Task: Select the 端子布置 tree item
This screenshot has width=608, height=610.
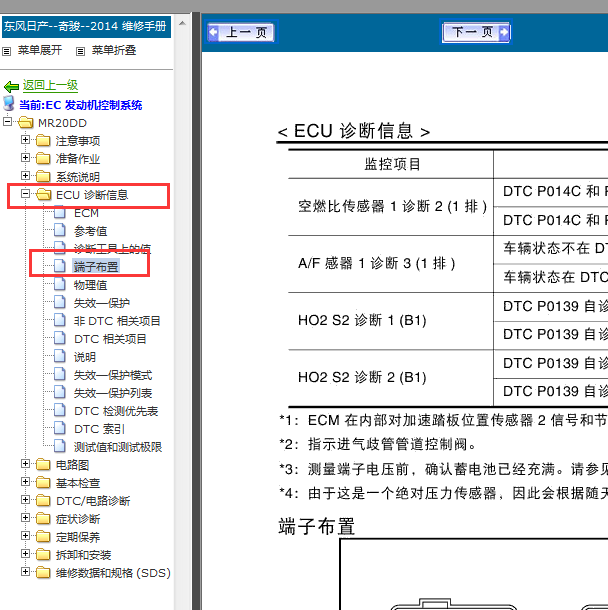Action: 96,267
